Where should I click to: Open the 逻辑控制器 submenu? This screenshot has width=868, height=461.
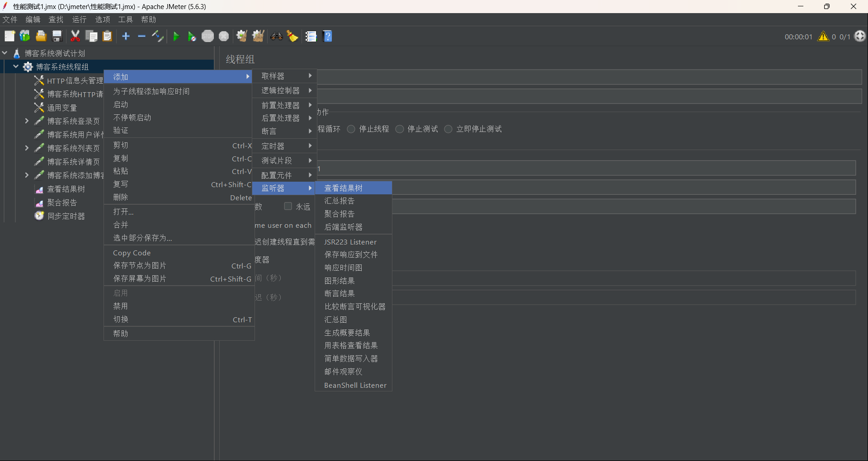284,90
